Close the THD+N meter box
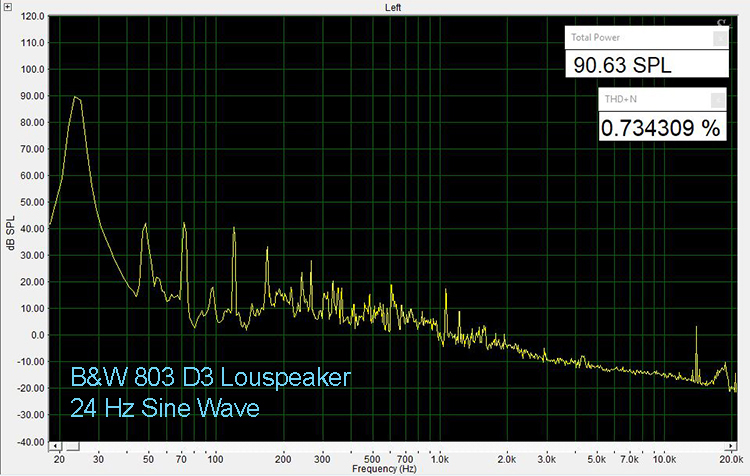This screenshot has width=750, height=476. (718, 100)
